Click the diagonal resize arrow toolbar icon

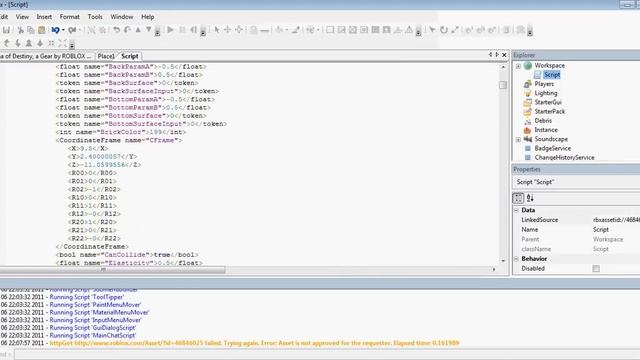click(x=455, y=30)
